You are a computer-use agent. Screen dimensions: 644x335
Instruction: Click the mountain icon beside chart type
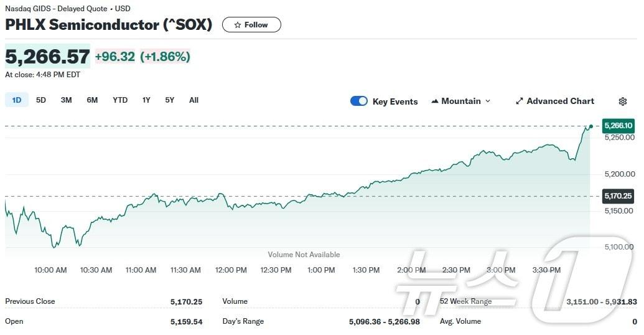click(435, 101)
